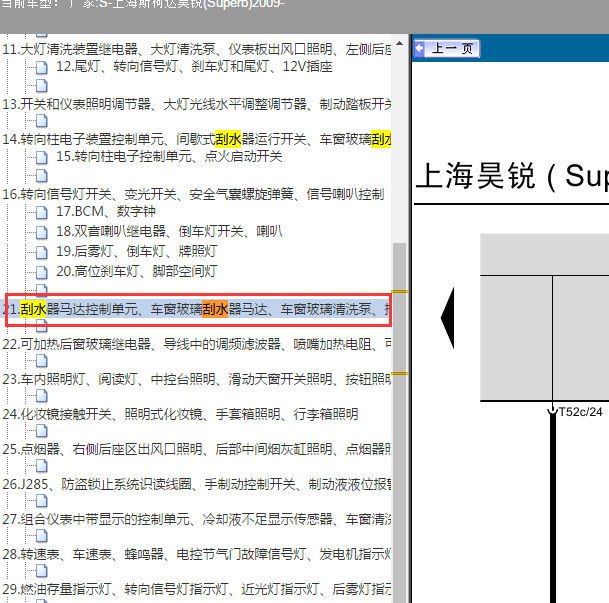Click black left arrow on wiring diagram
Screen dimensions: 609x603
447,318
